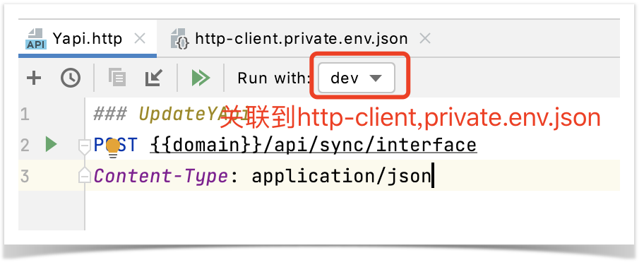The width and height of the screenshot is (644, 265).
Task: Click the copy examples icon
Action: click(x=117, y=77)
